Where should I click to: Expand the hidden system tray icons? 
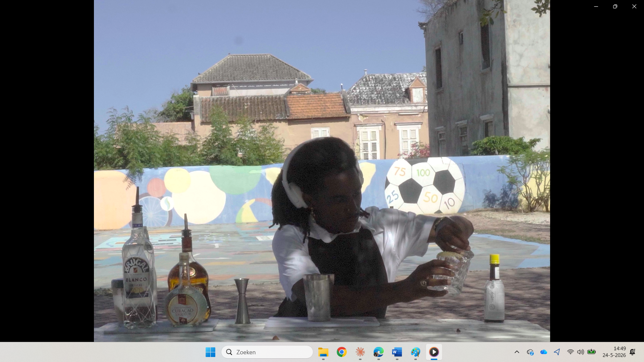tap(517, 352)
